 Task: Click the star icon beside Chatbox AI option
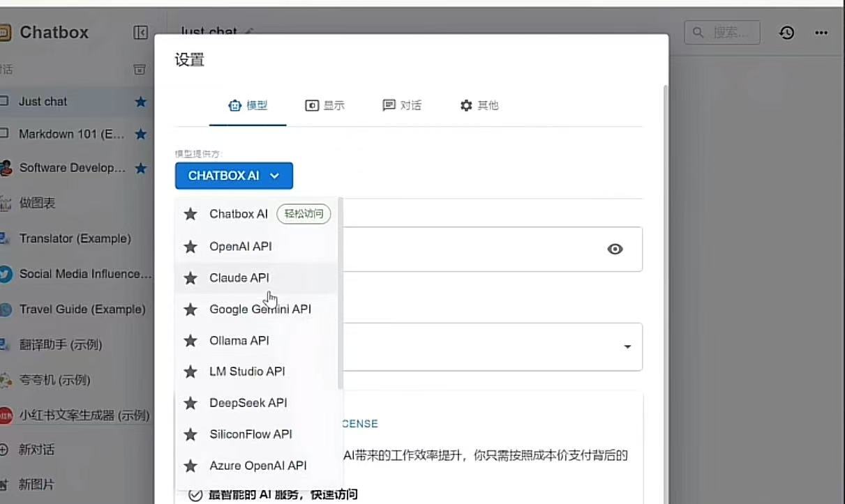coord(190,214)
